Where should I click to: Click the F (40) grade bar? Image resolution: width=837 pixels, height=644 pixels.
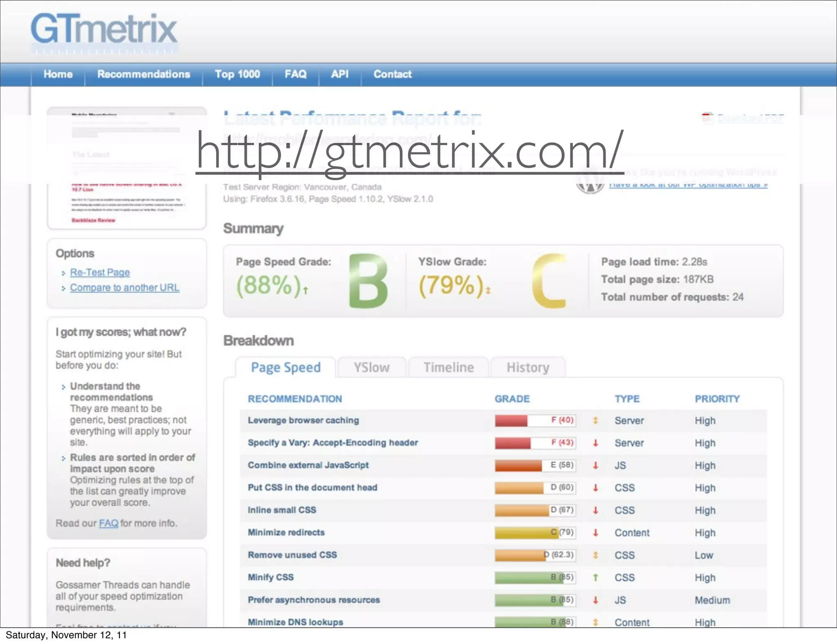click(535, 420)
